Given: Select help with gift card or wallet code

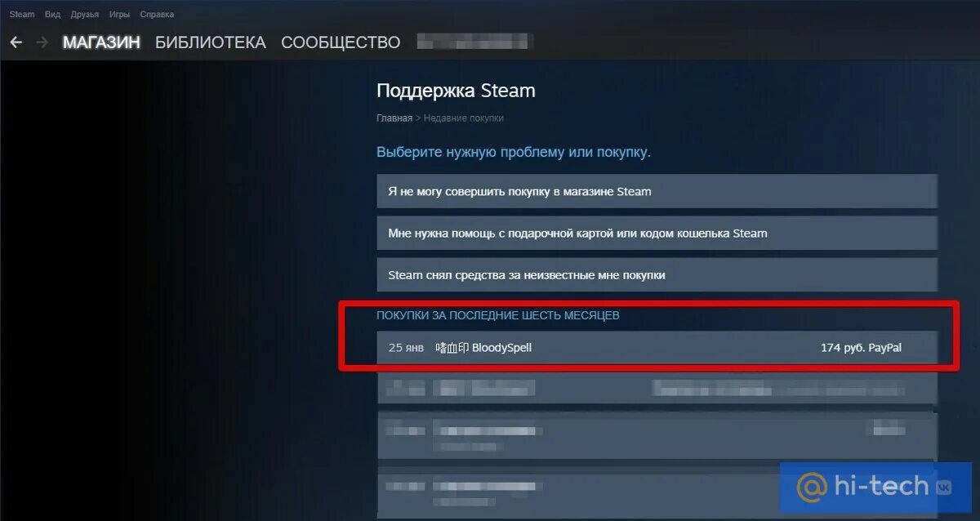Looking at the screenshot, I should tap(657, 233).
